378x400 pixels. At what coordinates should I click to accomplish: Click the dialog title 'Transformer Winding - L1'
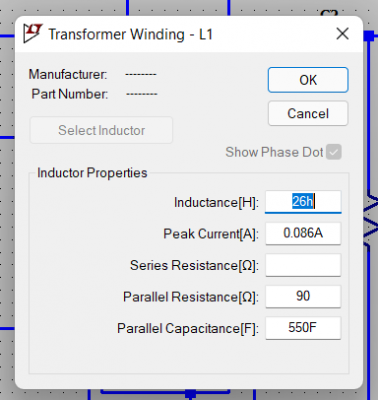tap(130, 34)
